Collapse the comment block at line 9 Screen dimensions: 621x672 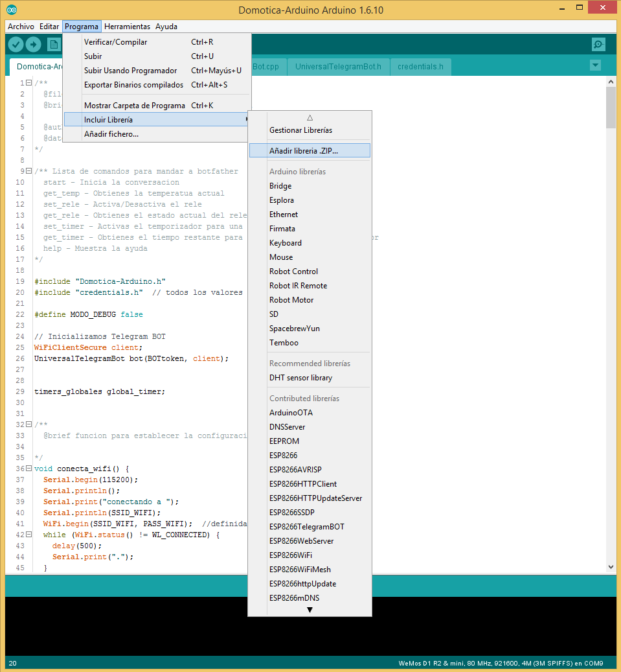[x=28, y=170]
